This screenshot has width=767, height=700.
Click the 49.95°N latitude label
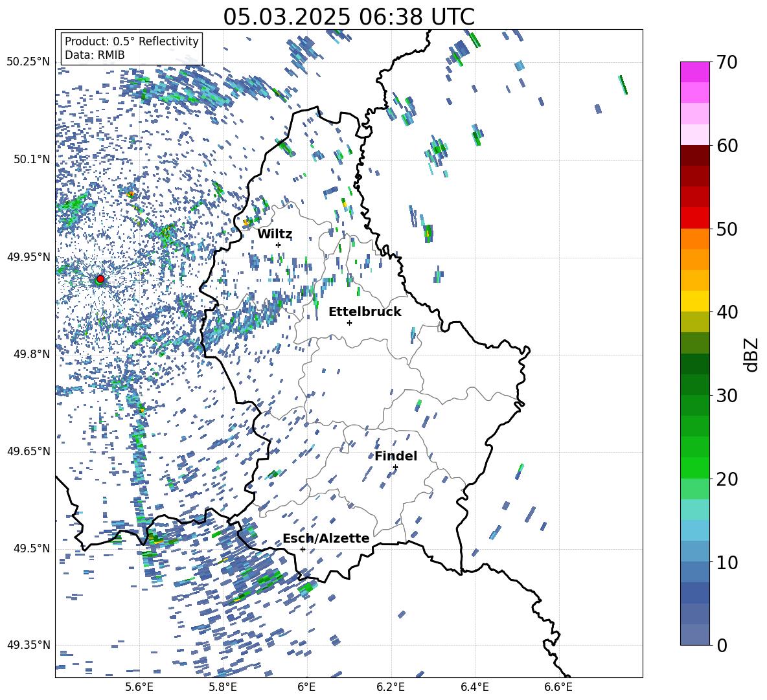(29, 257)
